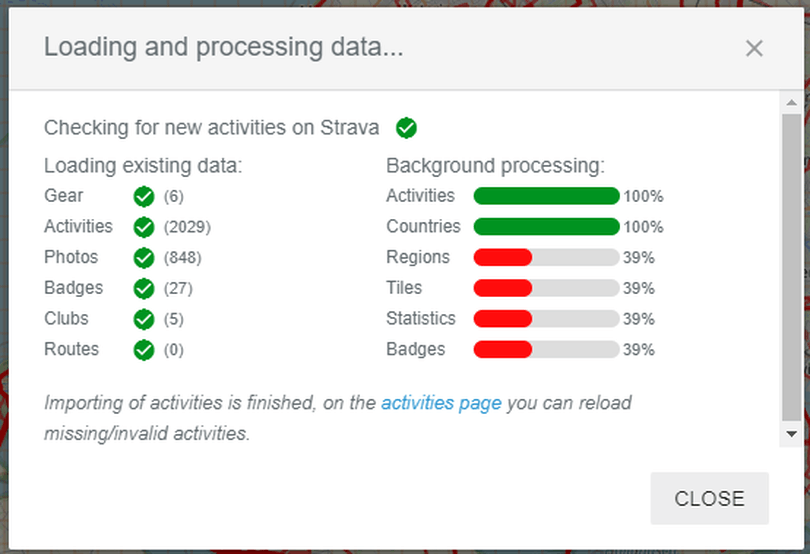Open the activities page link
The height and width of the screenshot is (554, 810).
441,404
